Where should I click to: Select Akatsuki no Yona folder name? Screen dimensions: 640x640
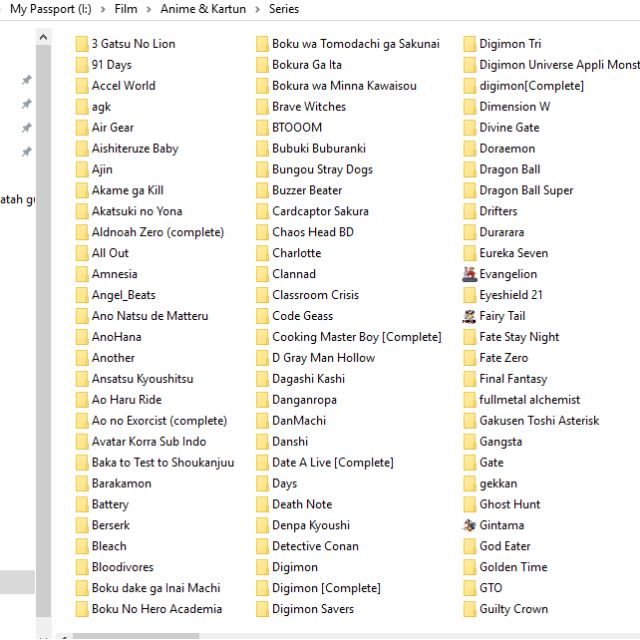pyautogui.click(x=137, y=211)
